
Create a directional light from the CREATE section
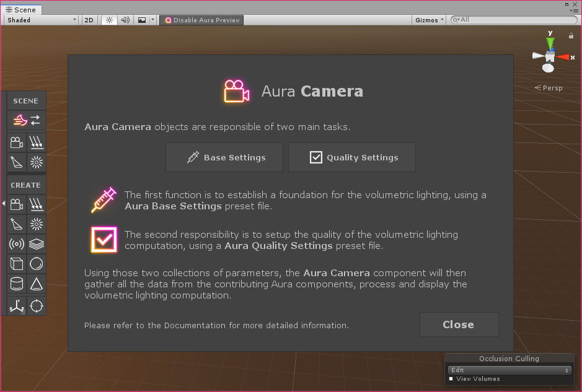point(37,204)
